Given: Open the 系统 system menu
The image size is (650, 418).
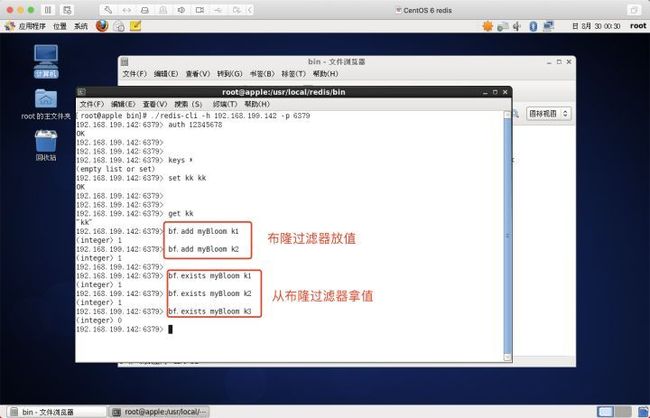Looking at the screenshot, I should pos(81,26).
